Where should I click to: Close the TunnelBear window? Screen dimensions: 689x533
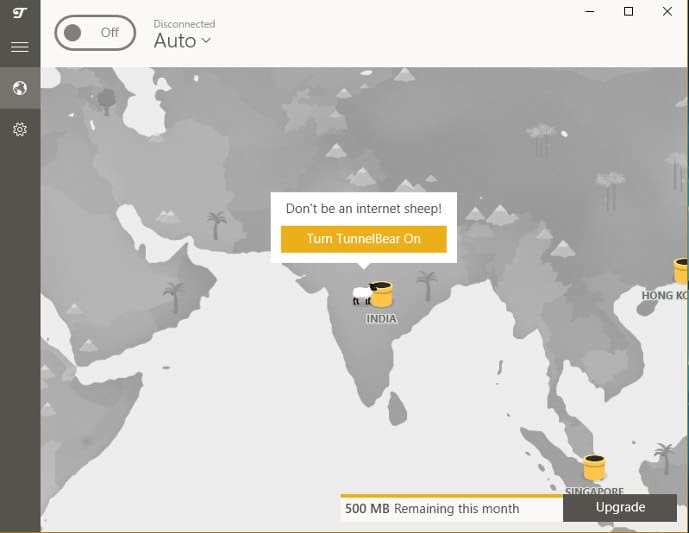[x=667, y=11]
